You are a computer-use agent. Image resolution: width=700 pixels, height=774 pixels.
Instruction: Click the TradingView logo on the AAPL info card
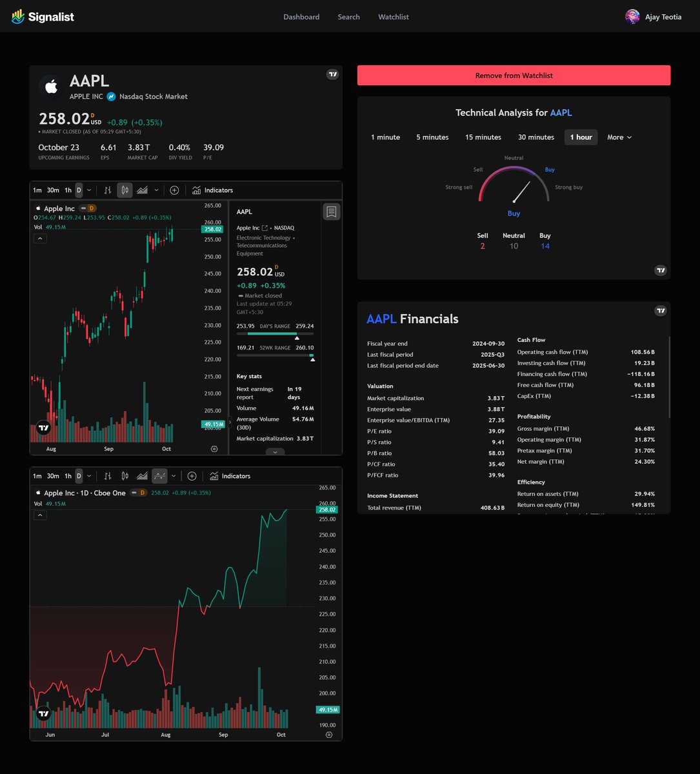point(332,74)
